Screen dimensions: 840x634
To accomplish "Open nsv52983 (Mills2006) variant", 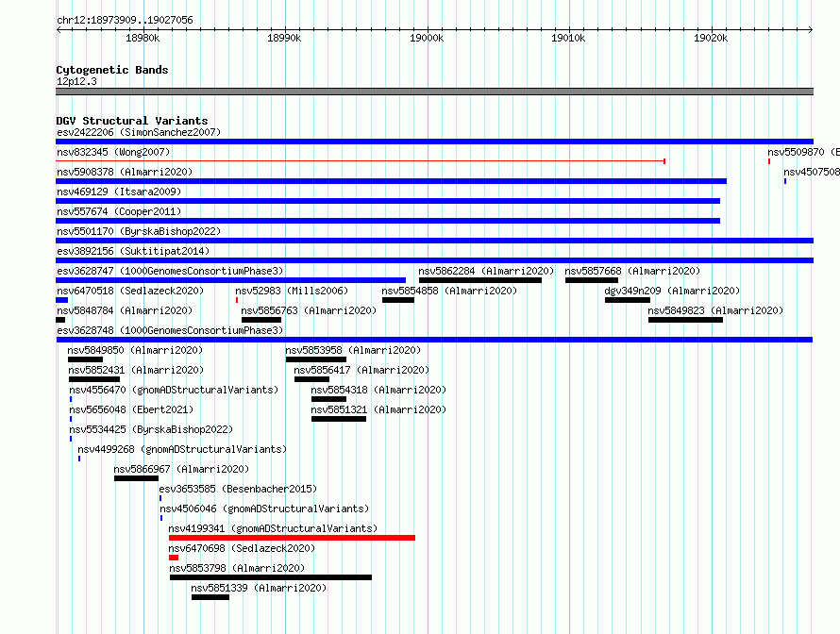I will (x=292, y=291).
